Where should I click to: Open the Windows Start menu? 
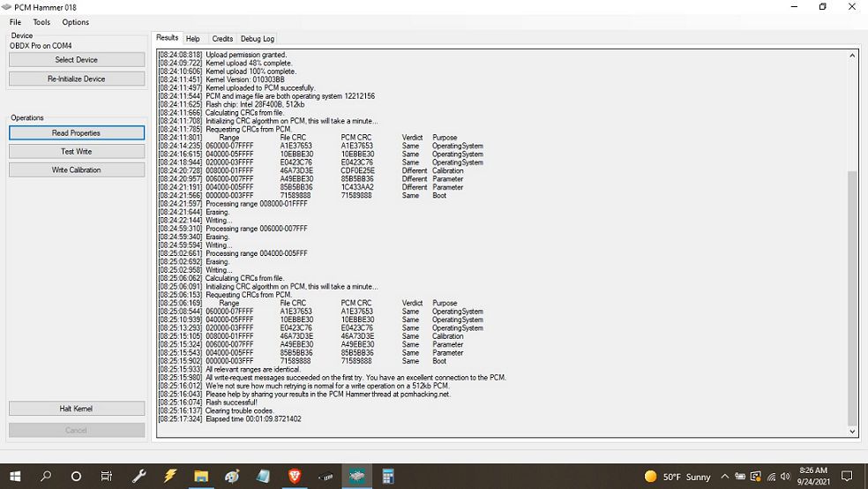16,477
